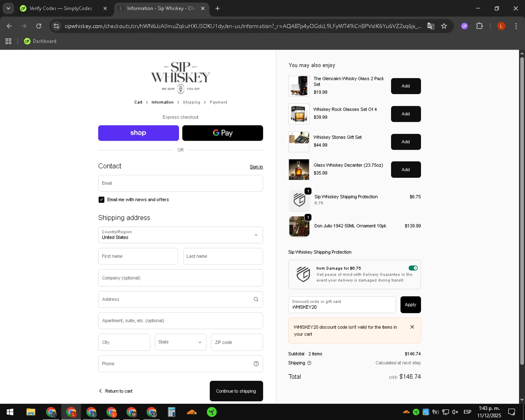Open the tab search dropdown arrow

(8, 8)
